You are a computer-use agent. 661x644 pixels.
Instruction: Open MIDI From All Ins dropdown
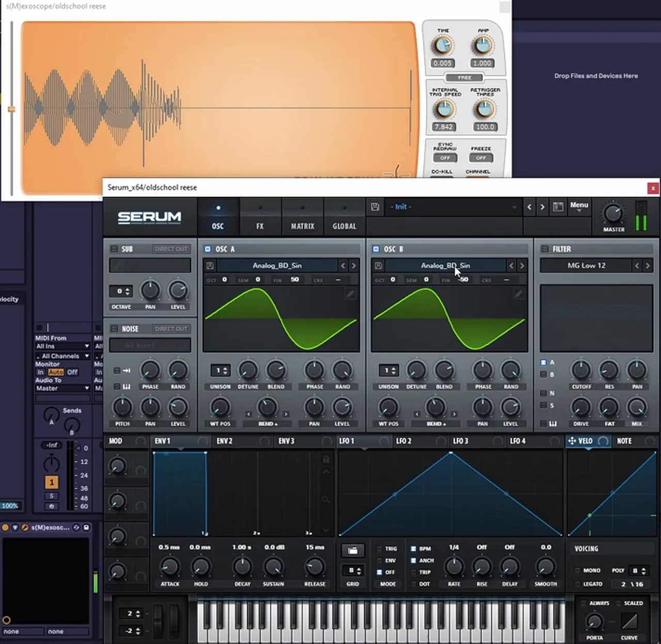click(x=62, y=346)
